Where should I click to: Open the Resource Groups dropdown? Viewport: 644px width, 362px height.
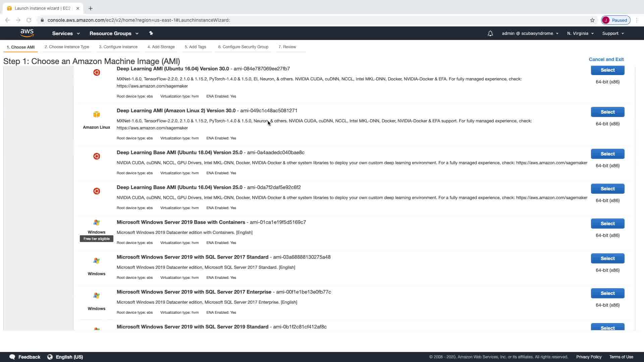pos(114,34)
